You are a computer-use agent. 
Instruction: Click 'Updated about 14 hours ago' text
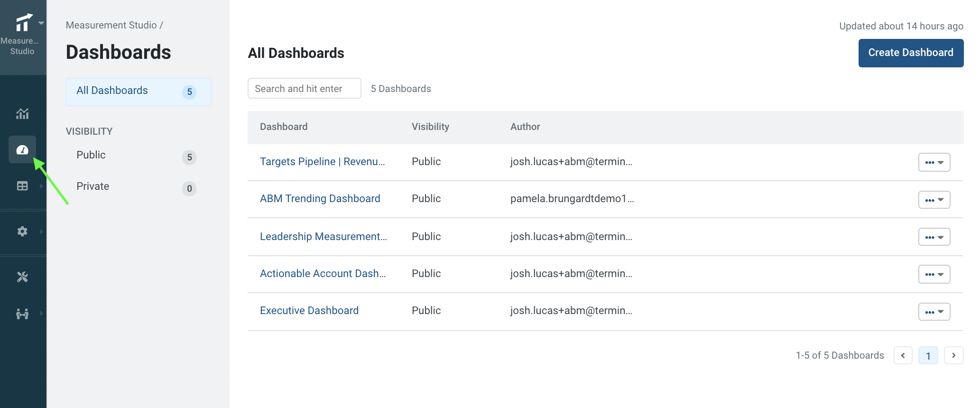[x=901, y=26]
